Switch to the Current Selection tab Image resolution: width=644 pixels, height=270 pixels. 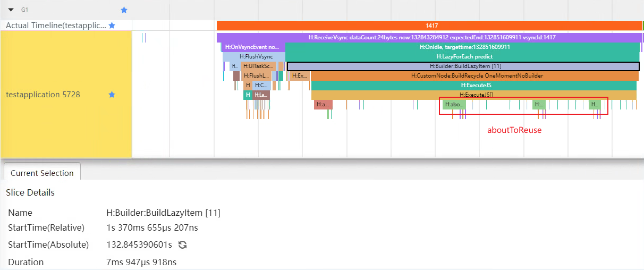pyautogui.click(x=42, y=173)
